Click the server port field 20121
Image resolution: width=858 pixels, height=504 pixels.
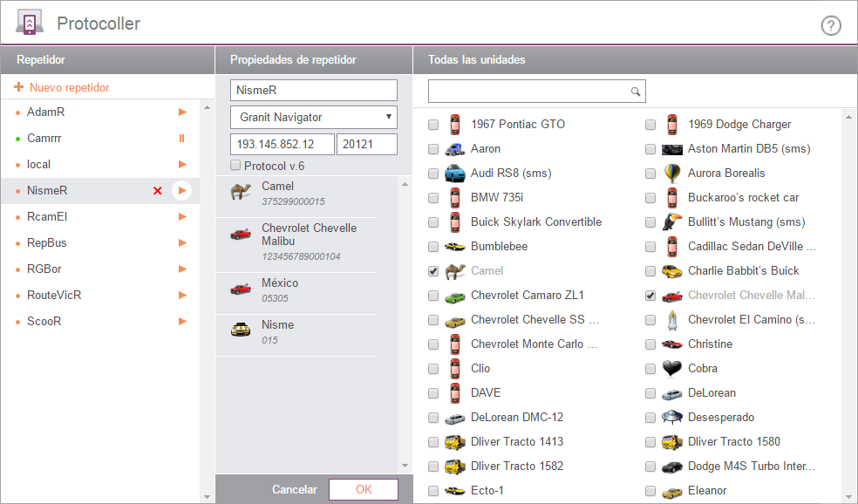(x=366, y=144)
